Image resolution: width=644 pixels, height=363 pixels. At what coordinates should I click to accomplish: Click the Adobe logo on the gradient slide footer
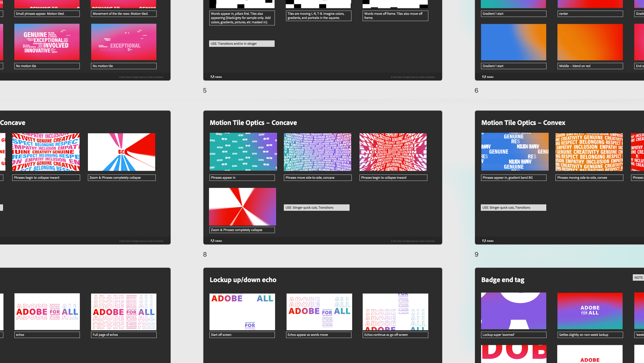tap(488, 77)
